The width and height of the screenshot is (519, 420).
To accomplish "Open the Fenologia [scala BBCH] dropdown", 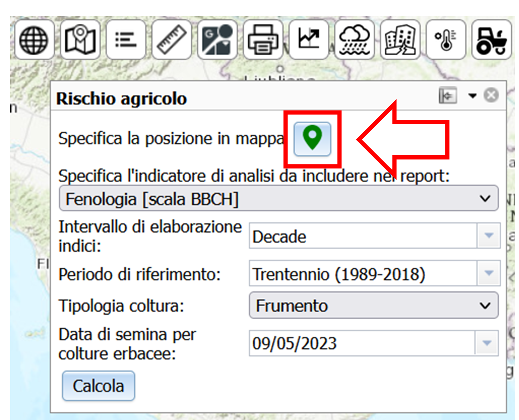I will pyautogui.click(x=279, y=199).
